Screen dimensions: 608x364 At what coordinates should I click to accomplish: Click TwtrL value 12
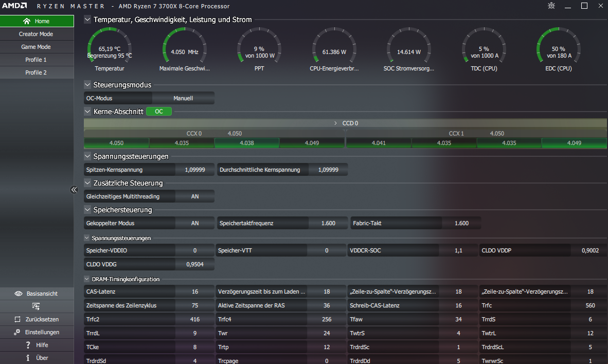click(x=589, y=333)
